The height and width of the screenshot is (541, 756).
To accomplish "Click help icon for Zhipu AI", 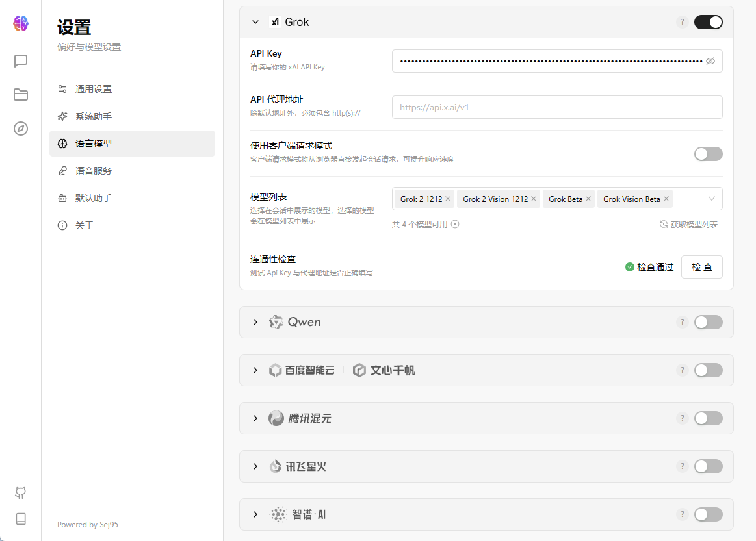I will click(x=683, y=514).
